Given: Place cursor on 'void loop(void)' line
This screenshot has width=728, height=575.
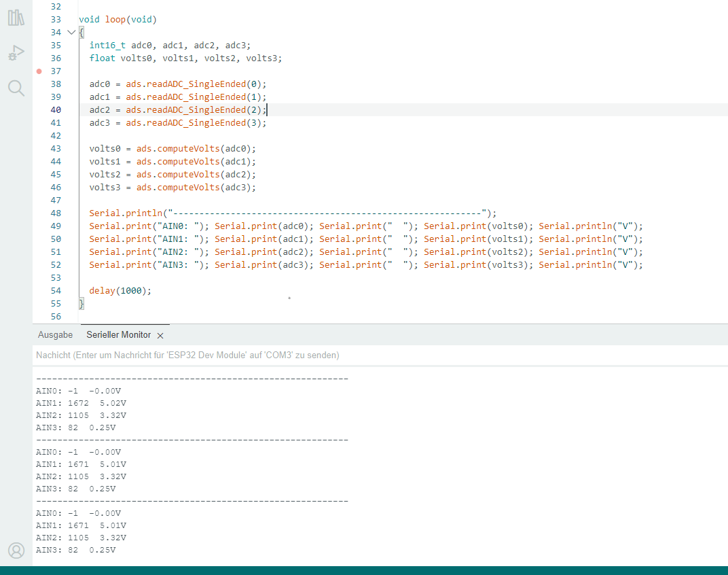Looking at the screenshot, I should (x=118, y=20).
